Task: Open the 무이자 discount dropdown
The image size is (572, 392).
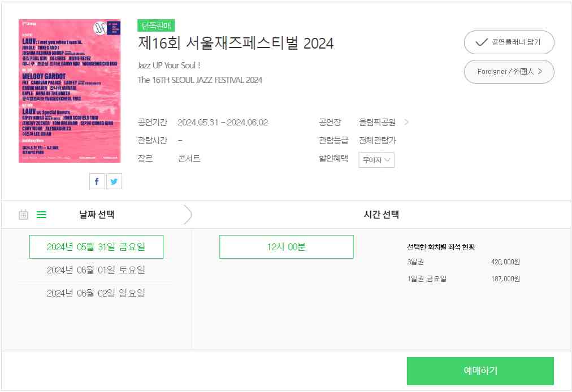Action: click(x=376, y=159)
